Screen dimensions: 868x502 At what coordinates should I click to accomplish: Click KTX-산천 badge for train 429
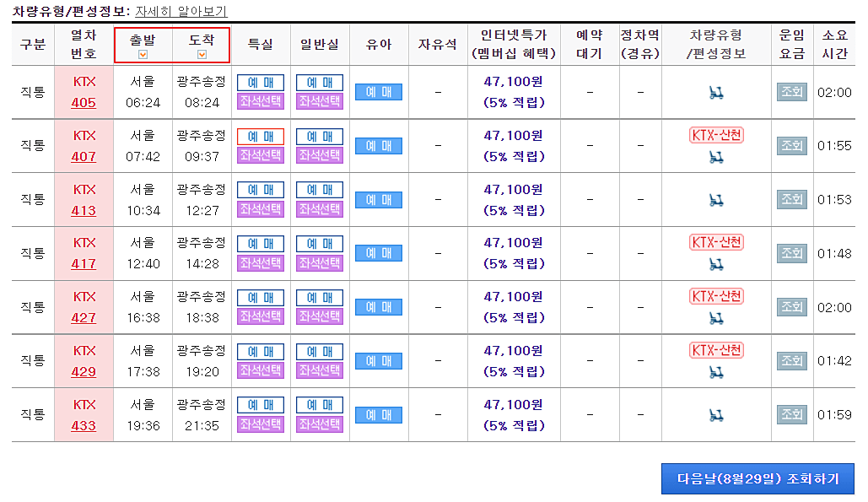(716, 350)
